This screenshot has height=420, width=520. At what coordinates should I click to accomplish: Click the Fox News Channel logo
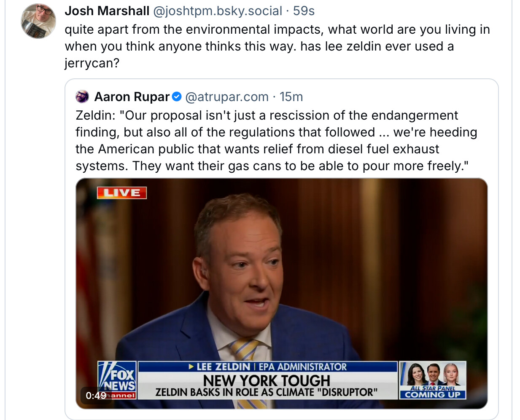coord(117,380)
